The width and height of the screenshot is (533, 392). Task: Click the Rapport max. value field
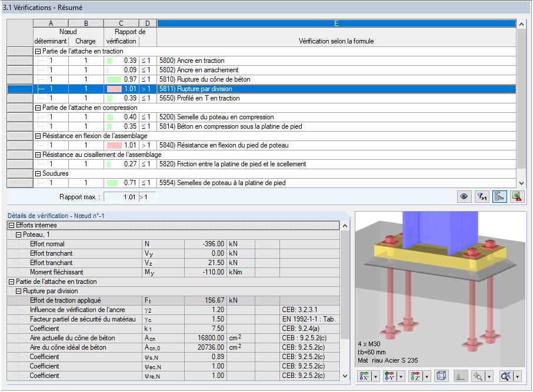click(x=121, y=197)
